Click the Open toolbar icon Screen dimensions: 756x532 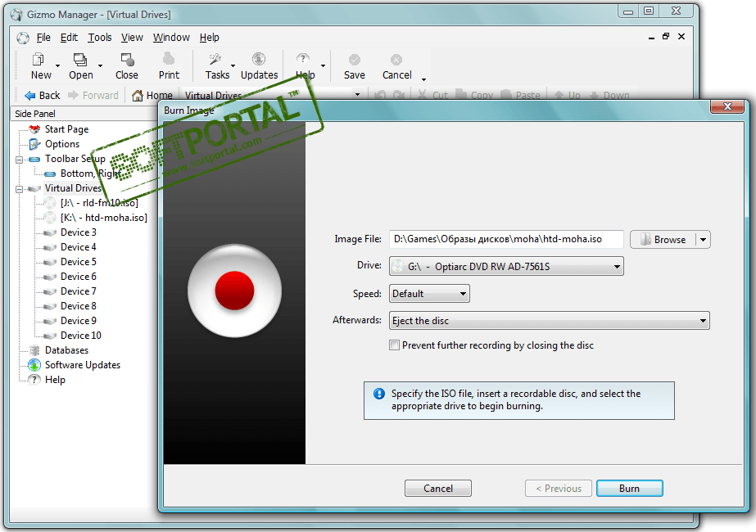click(x=80, y=60)
